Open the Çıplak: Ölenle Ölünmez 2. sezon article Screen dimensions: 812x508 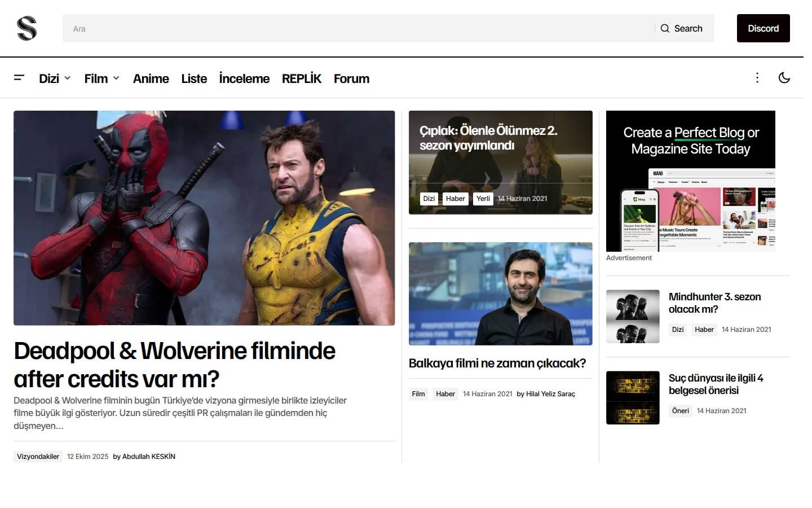point(488,138)
